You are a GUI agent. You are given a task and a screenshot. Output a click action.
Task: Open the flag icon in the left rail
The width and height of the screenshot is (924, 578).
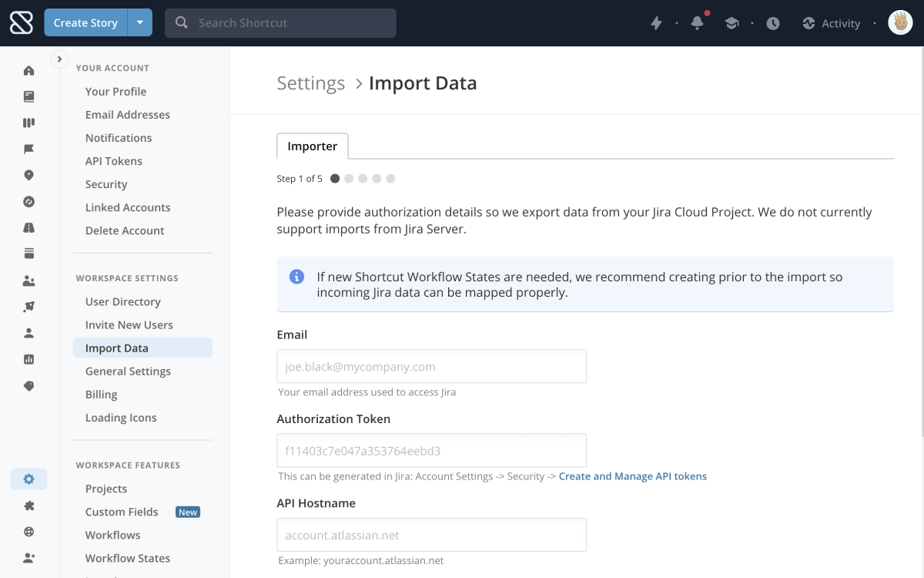[29, 150]
